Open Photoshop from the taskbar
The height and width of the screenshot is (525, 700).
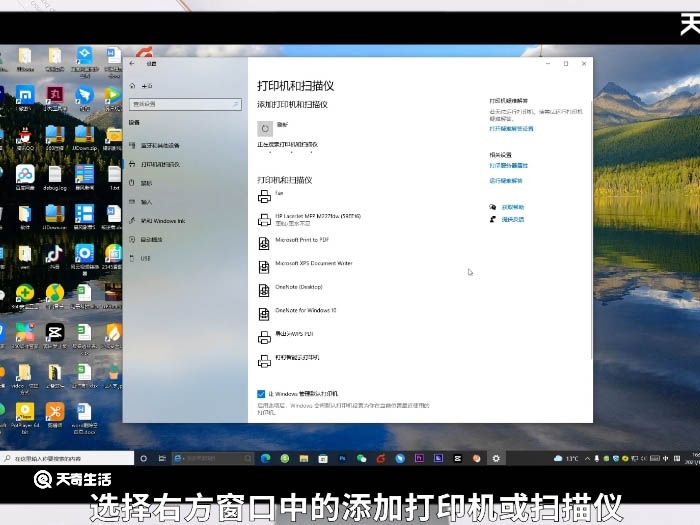point(342,458)
